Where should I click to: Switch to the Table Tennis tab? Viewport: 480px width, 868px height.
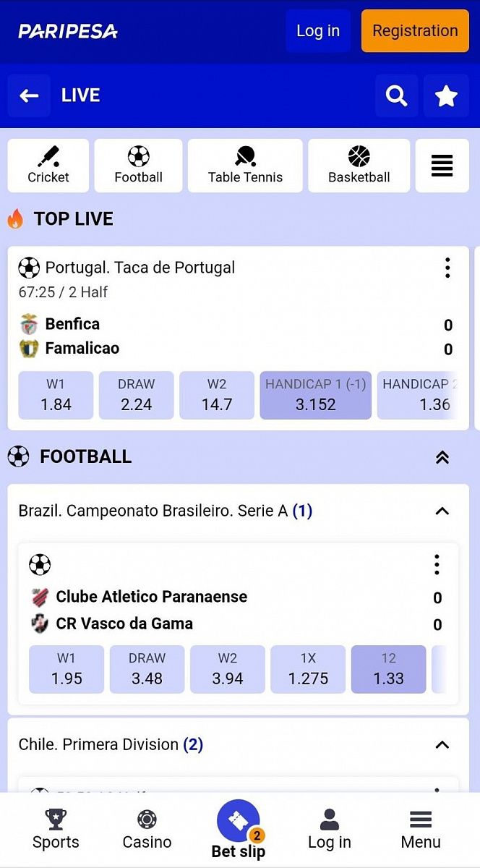point(245,166)
